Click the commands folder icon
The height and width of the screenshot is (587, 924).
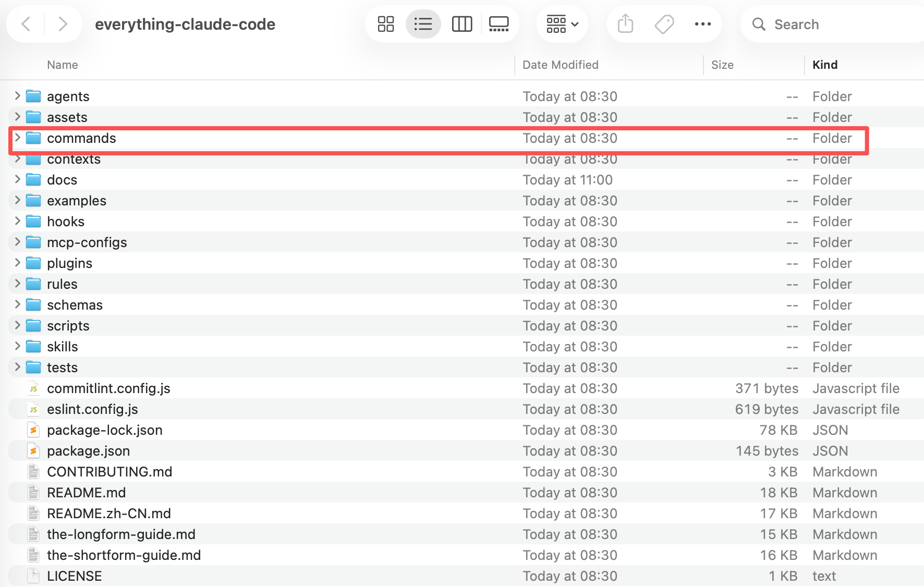click(33, 138)
